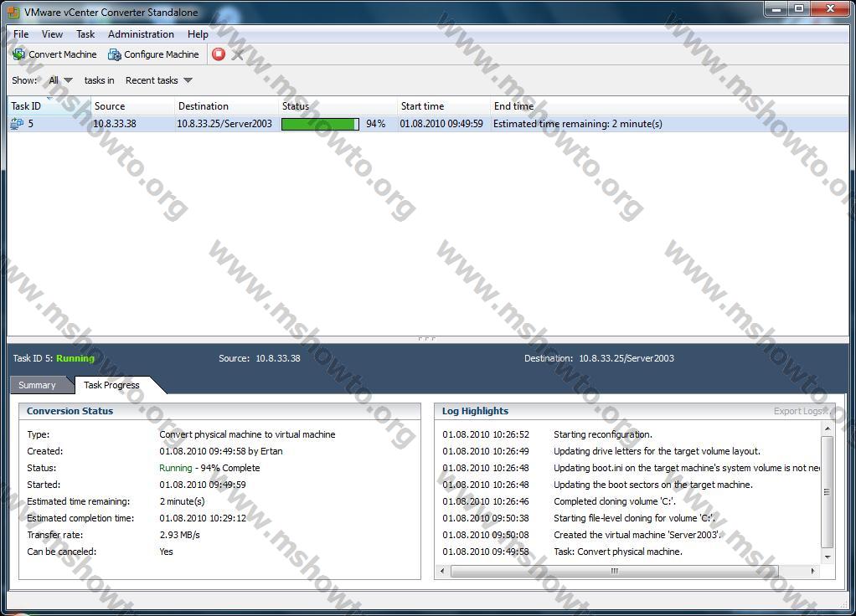This screenshot has height=616, width=856.
Task: Stop the task with the red cancel icon
Action: coord(219,54)
